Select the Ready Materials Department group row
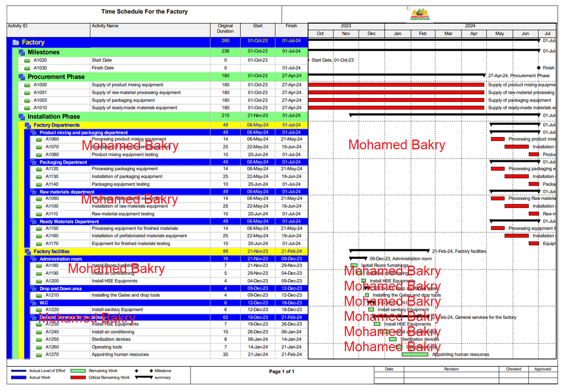Image resolution: width=564 pixels, height=392 pixels. [169, 221]
